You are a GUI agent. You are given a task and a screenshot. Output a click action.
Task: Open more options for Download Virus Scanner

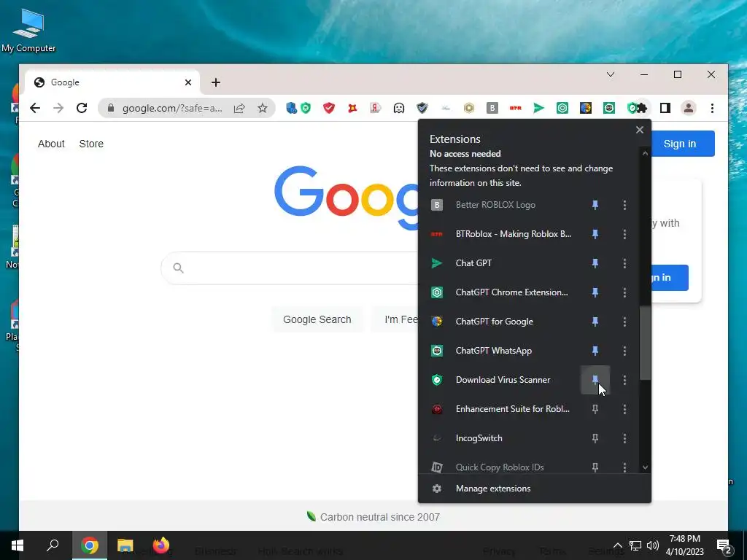[624, 379]
